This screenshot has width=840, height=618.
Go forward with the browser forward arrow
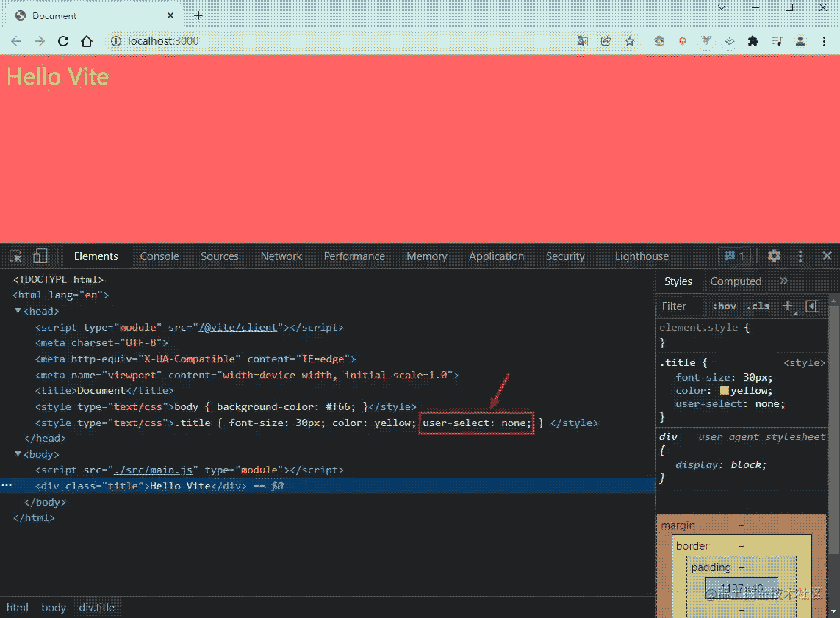pyautogui.click(x=40, y=41)
